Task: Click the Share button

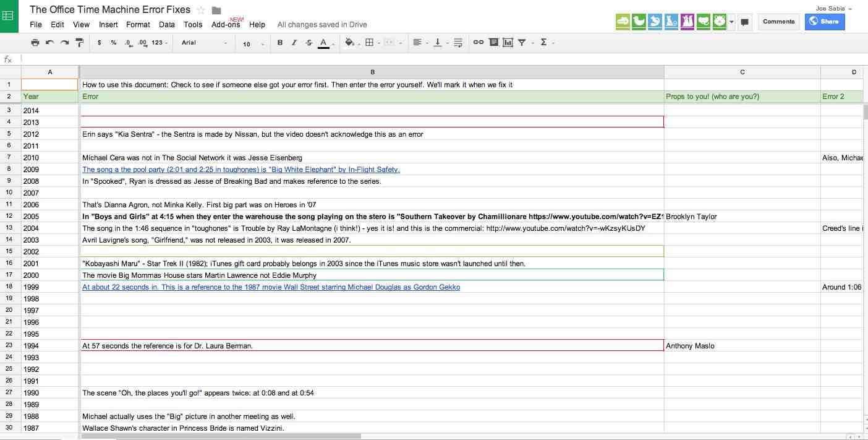Action: (x=825, y=22)
